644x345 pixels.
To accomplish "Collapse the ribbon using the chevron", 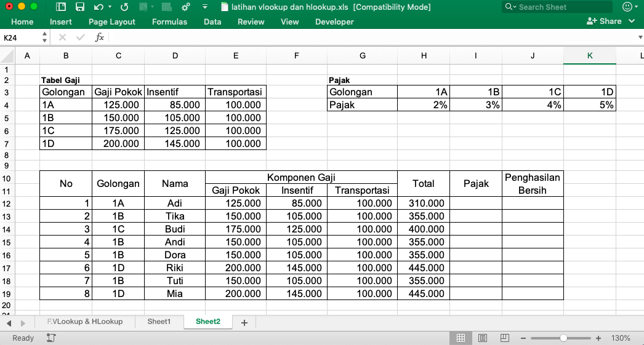I will pos(632,22).
